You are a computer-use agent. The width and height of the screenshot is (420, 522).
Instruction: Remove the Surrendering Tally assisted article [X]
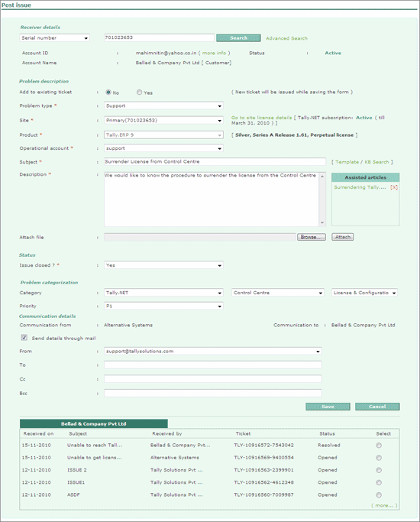[x=394, y=187]
